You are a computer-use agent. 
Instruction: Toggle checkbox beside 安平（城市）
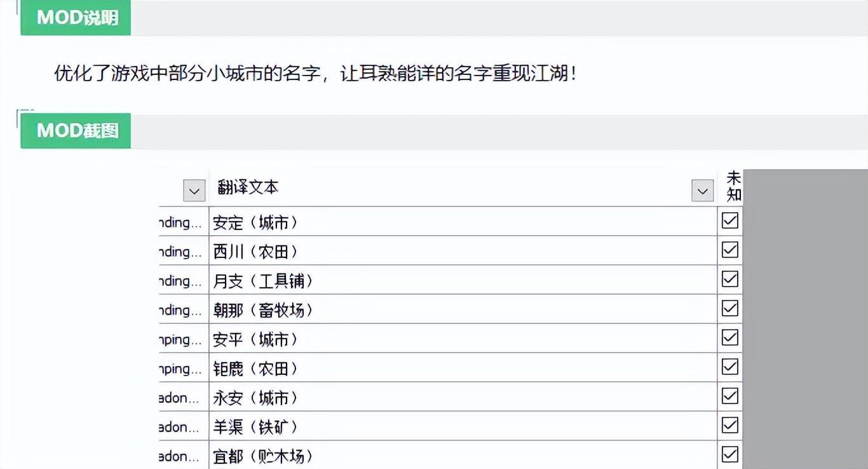coord(730,337)
